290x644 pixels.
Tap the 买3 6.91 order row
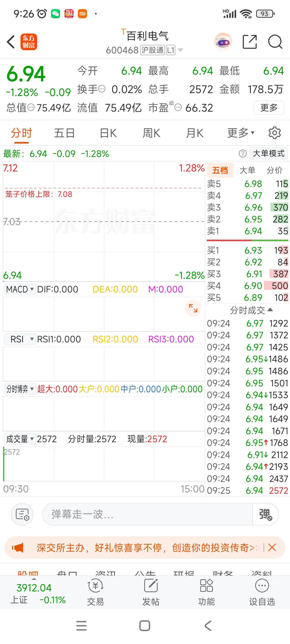click(x=248, y=274)
